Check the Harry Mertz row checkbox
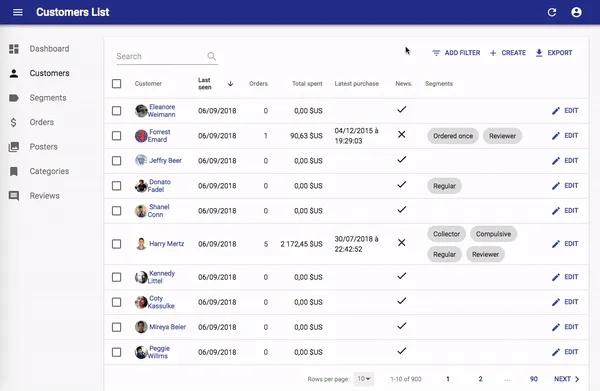Viewport: 600px width, 391px height. (x=116, y=244)
